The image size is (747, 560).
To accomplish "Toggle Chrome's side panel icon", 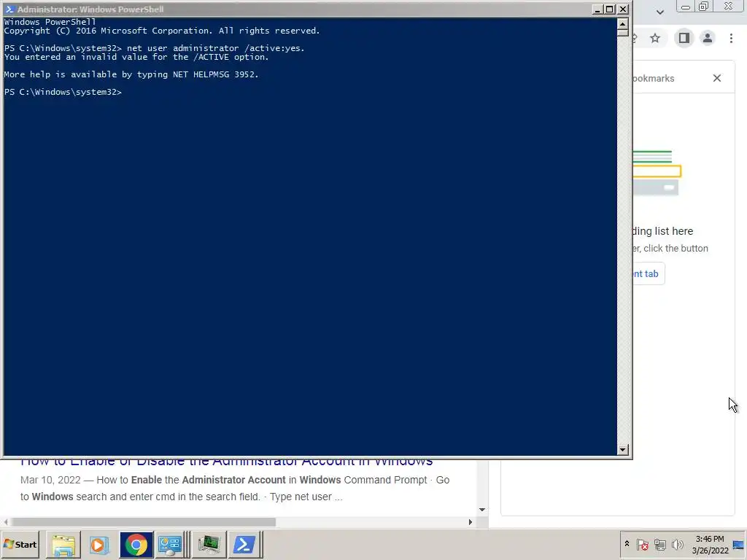I will 684,38.
